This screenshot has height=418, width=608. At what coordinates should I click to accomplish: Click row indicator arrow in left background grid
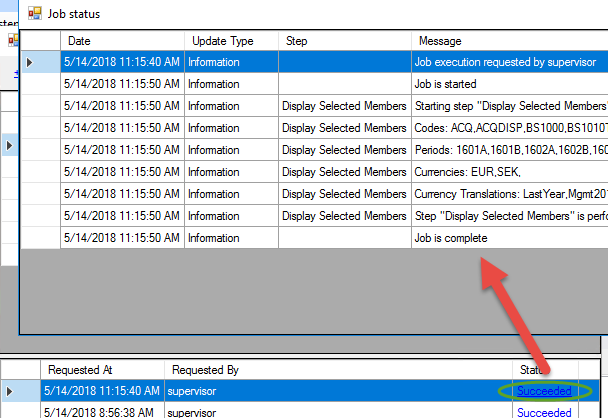pos(9,146)
